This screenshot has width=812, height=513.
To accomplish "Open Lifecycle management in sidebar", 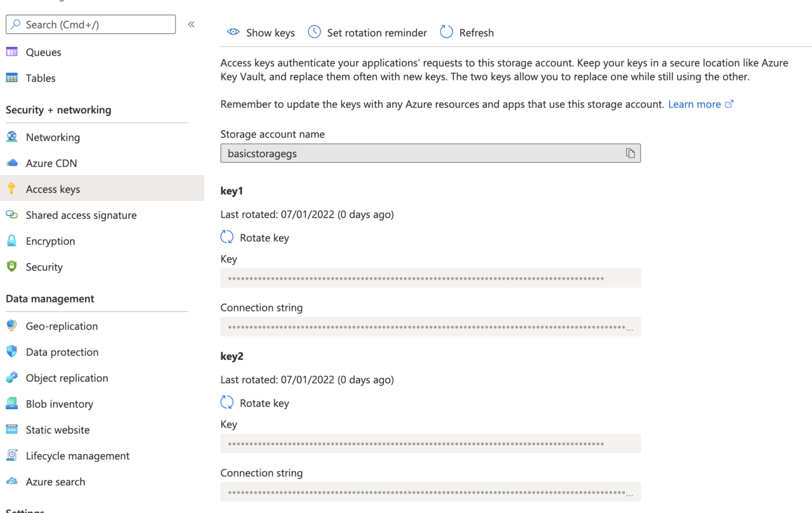I will point(77,456).
